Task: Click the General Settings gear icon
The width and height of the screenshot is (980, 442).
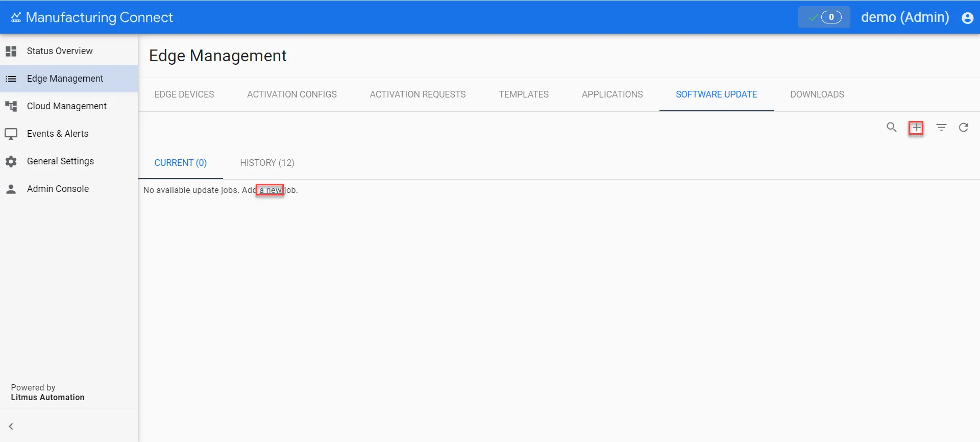Action: pyautogui.click(x=11, y=161)
